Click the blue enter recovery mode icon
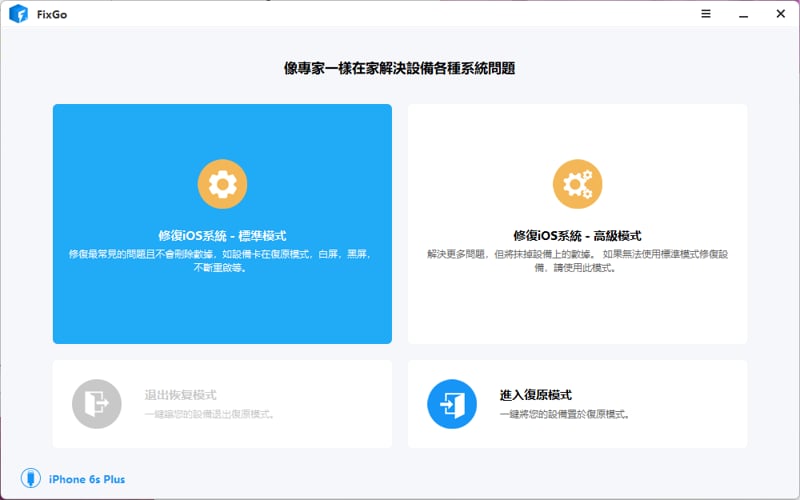Screen dimensions: 800x500 tap(452, 404)
